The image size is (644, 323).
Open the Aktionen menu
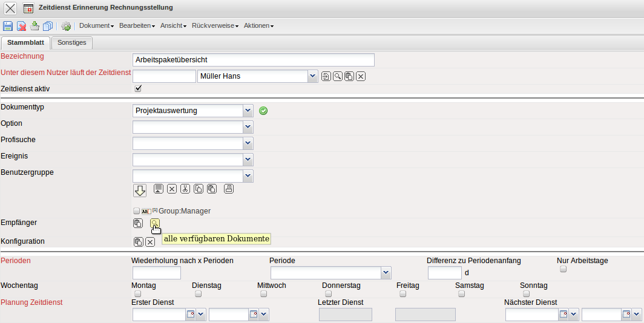click(258, 26)
